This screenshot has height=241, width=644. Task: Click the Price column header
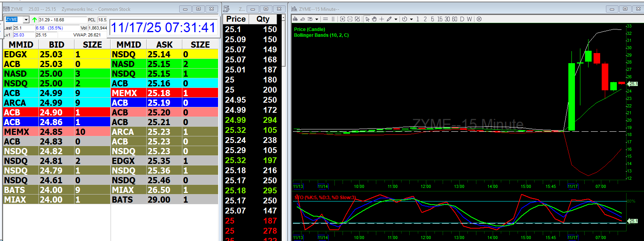pos(236,19)
